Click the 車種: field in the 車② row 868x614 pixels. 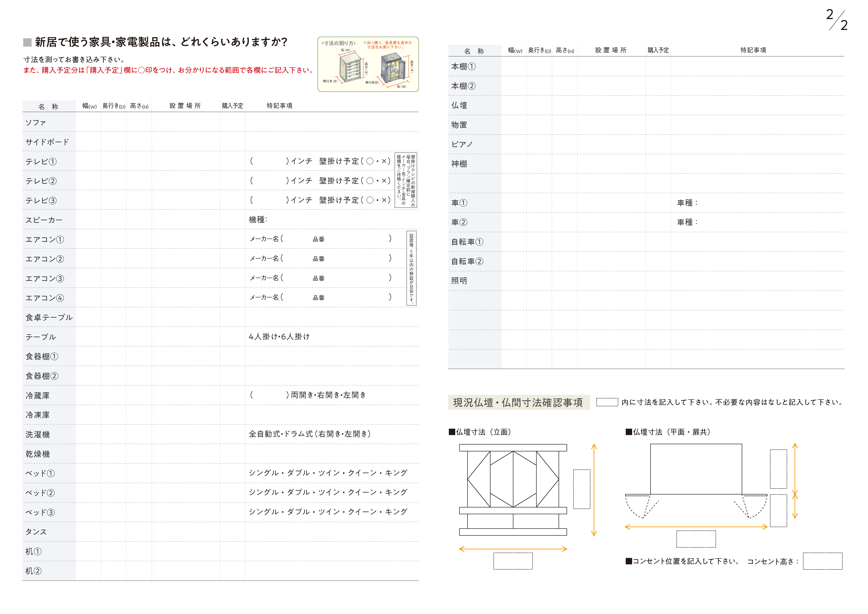click(x=687, y=222)
